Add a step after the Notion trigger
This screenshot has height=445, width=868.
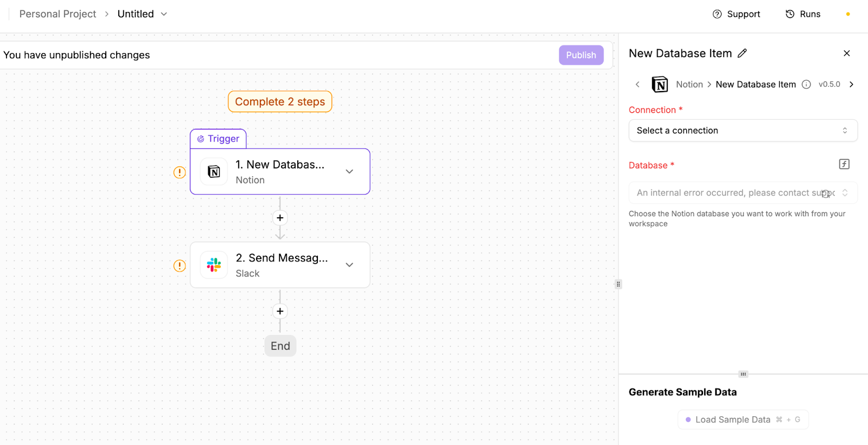pos(280,218)
